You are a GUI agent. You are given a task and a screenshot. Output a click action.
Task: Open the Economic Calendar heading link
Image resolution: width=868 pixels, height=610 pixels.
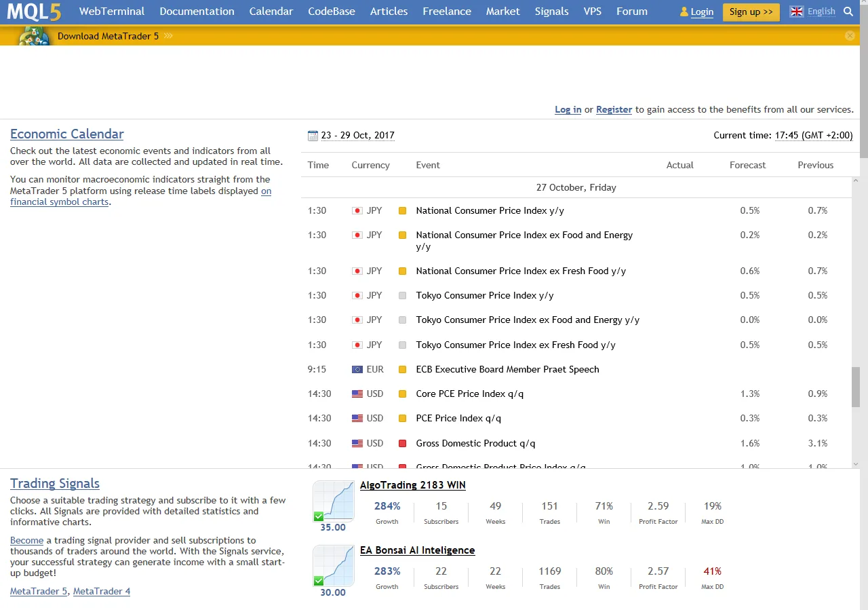[67, 134]
